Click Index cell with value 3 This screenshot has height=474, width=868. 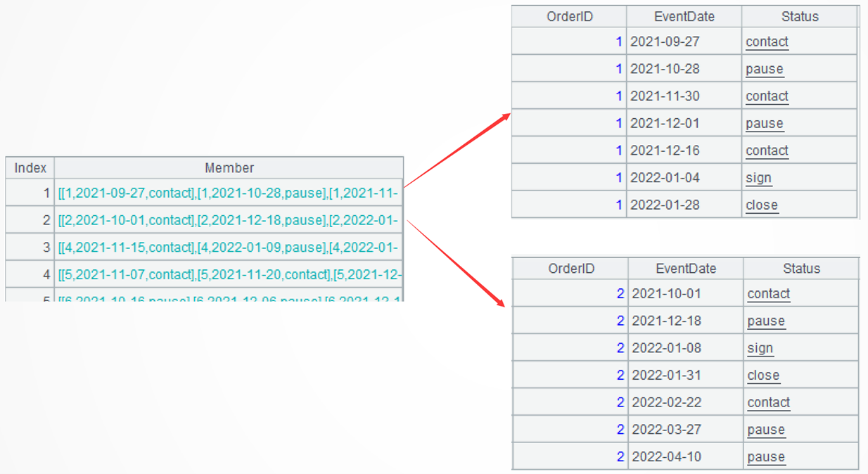30,248
